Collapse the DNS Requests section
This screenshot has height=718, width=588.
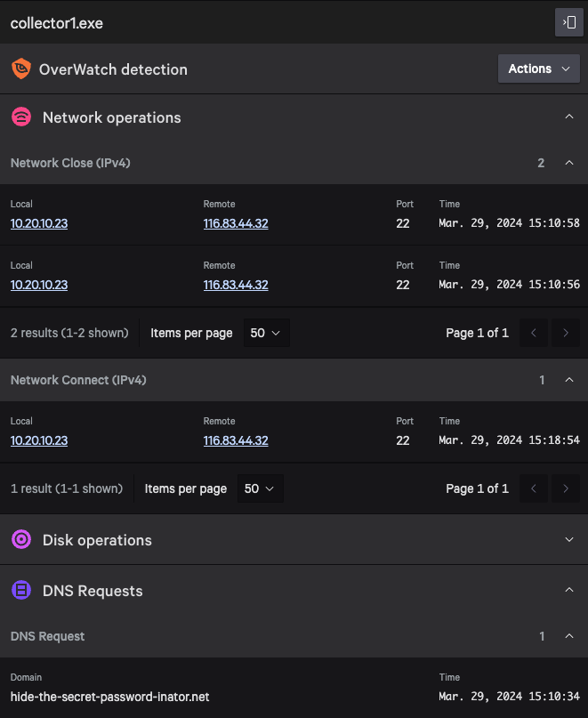coord(568,590)
